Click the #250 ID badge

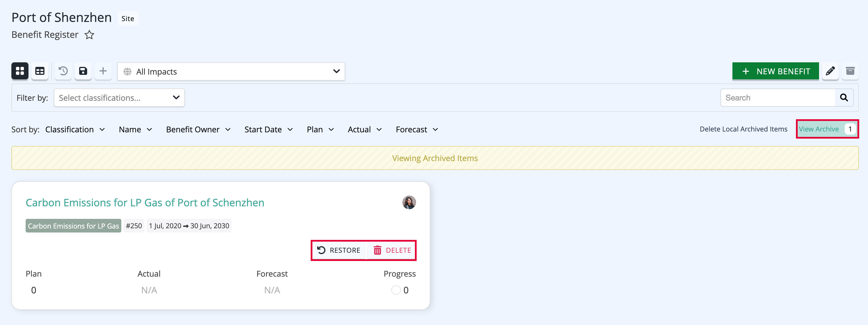pos(134,226)
